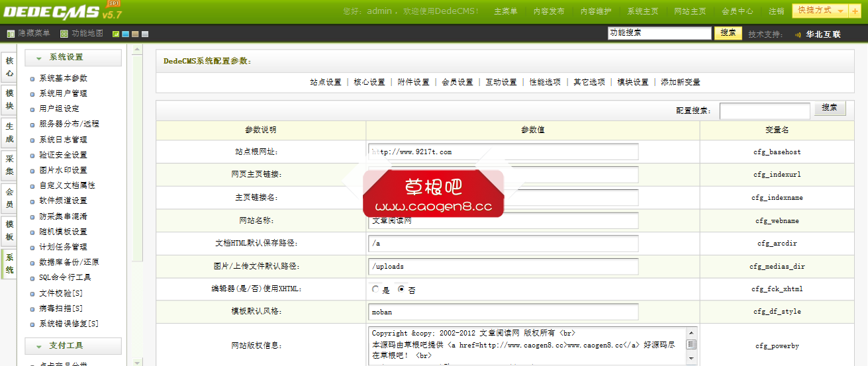Click bullet icon beside 系统日志管理
Viewport: 868px width, 366px height.
point(32,140)
